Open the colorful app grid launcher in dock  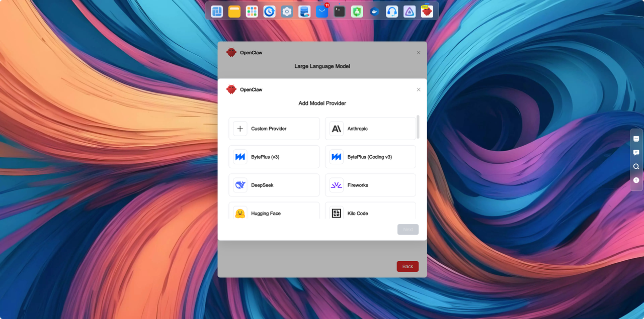[x=252, y=11]
